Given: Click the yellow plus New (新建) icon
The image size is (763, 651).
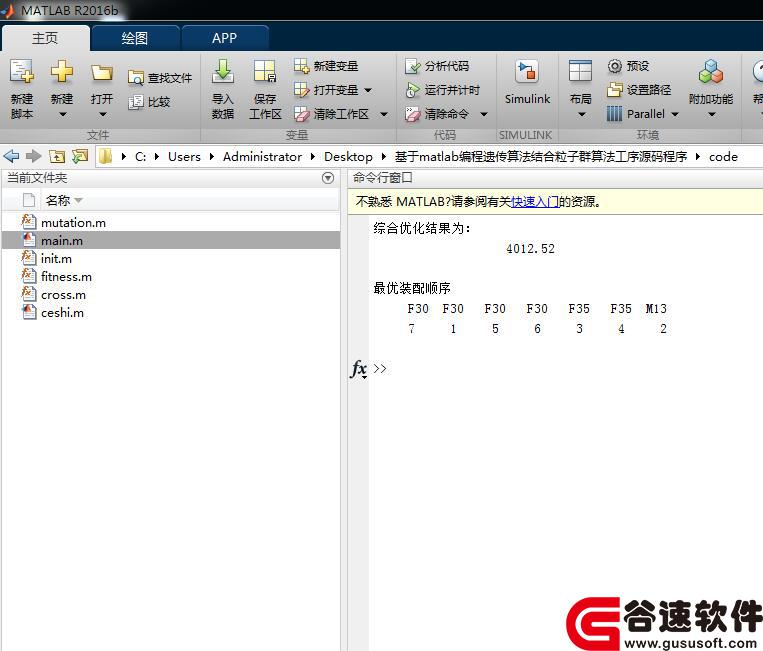Looking at the screenshot, I should coord(62,72).
